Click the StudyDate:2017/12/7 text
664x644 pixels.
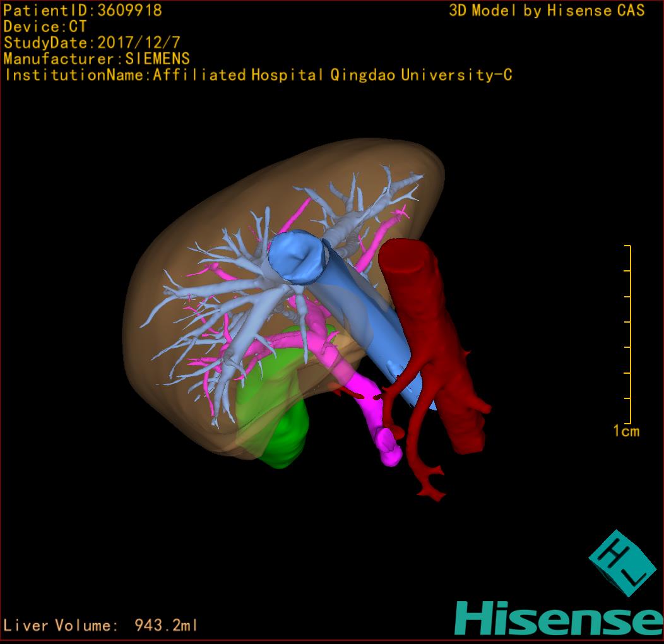point(92,42)
